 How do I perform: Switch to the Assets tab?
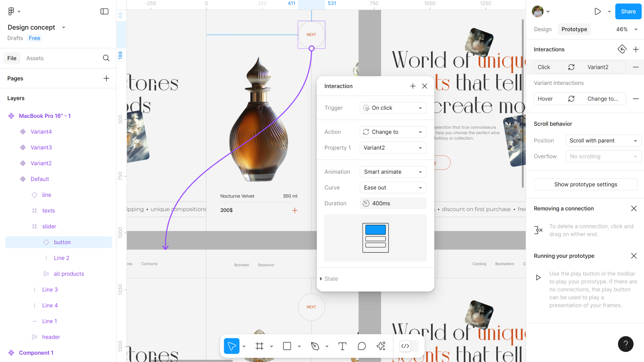[x=35, y=58]
